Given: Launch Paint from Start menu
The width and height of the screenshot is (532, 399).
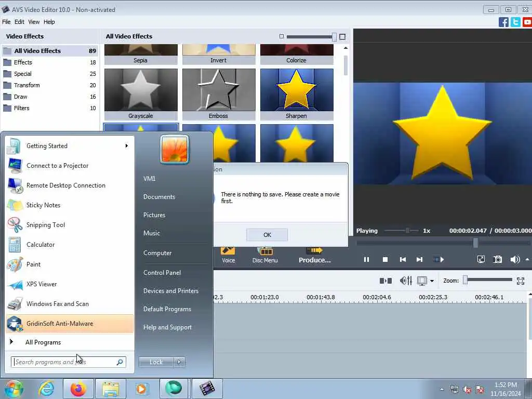Looking at the screenshot, I should pyautogui.click(x=70, y=264).
